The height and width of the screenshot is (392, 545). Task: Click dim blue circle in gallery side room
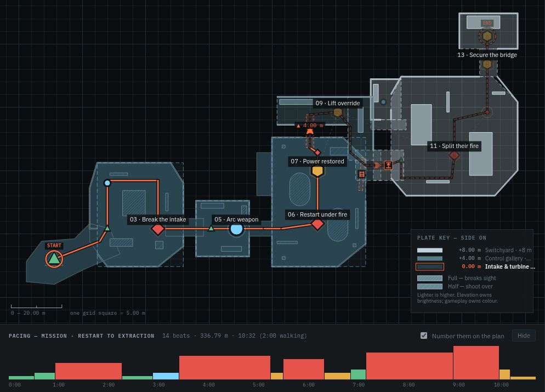[383, 102]
